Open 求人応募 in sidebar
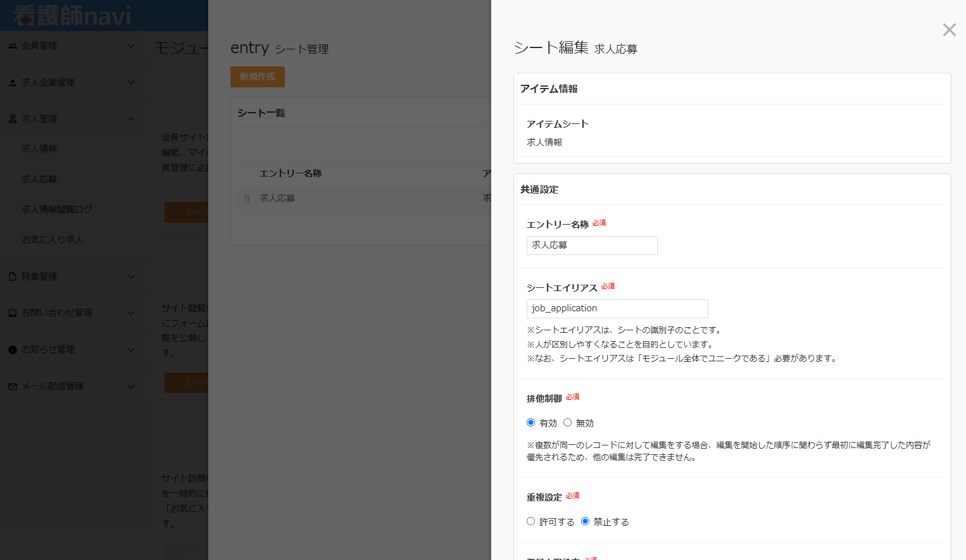 (x=39, y=179)
